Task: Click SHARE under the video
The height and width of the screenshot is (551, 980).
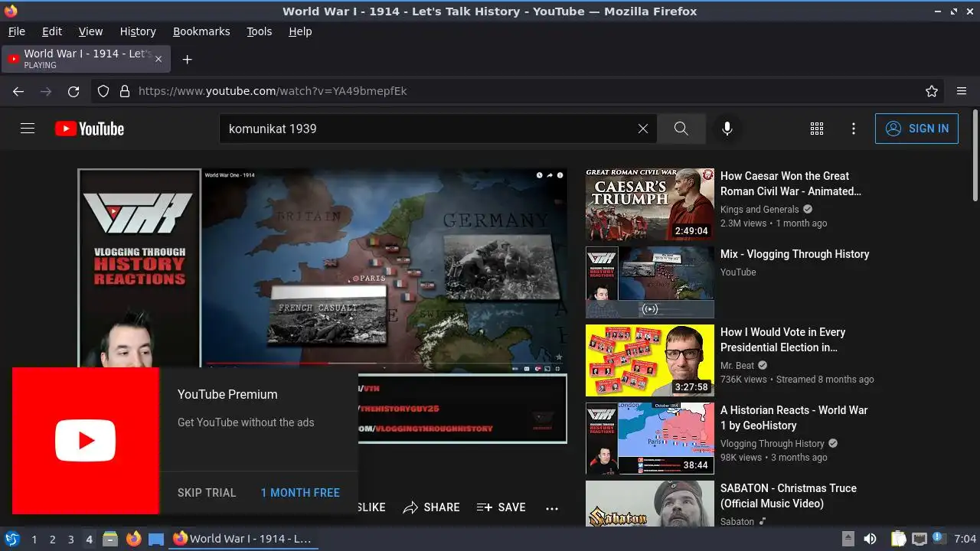Action: point(432,507)
